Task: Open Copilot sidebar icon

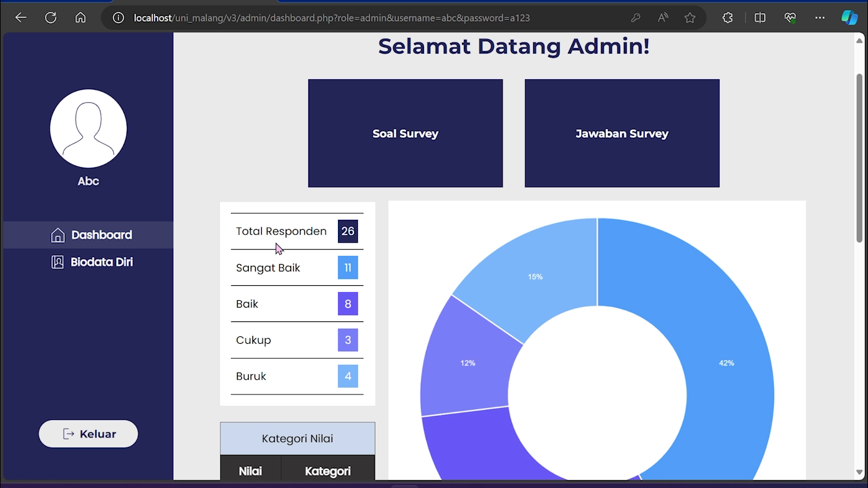Action: point(849,18)
